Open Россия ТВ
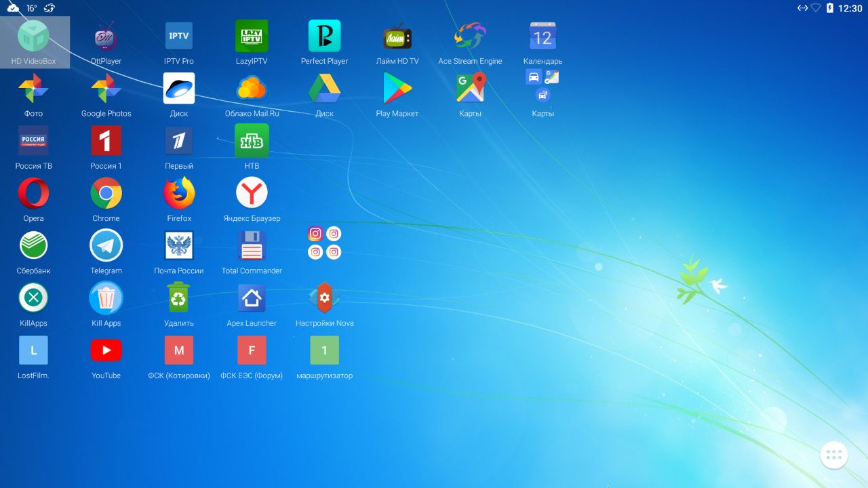868x488 pixels. point(33,141)
